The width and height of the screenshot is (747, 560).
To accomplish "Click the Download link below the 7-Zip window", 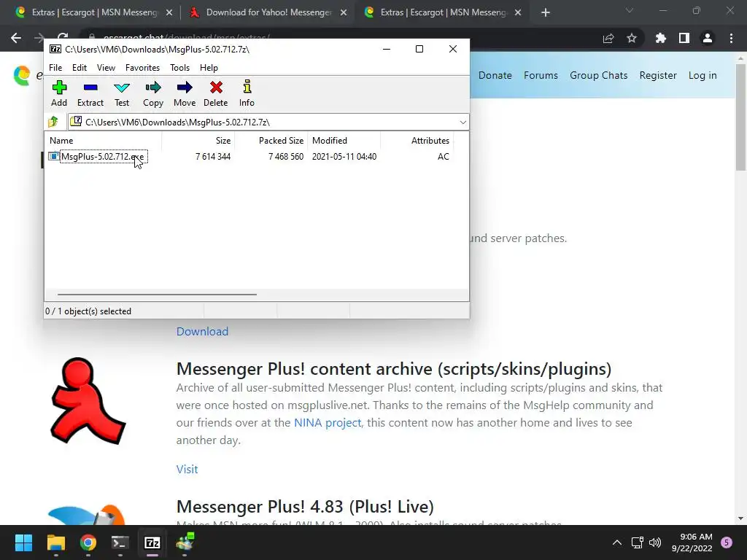I will (x=203, y=332).
